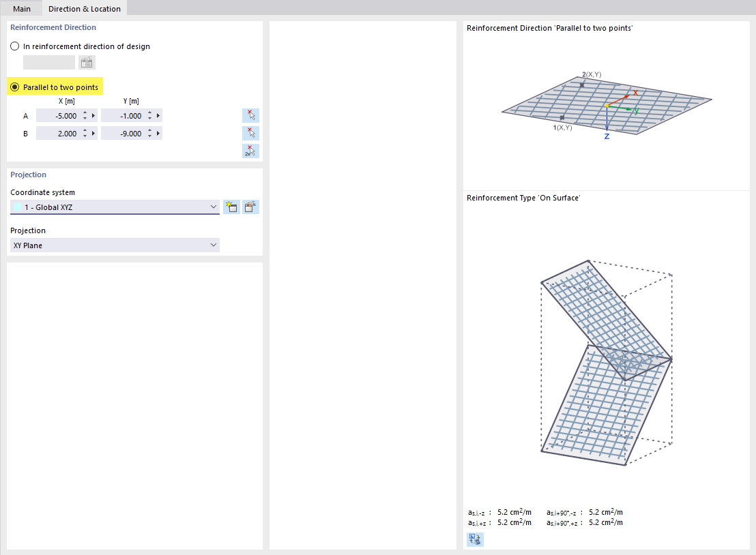The image size is (756, 555).
Task: Click the disabled reinforcement direction input field
Action: coord(49,63)
